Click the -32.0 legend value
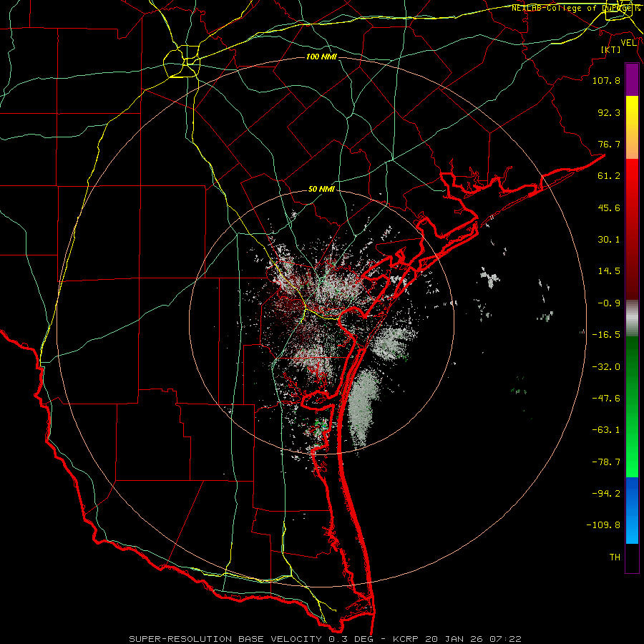Viewport: 644px width, 644px height. [x=606, y=367]
